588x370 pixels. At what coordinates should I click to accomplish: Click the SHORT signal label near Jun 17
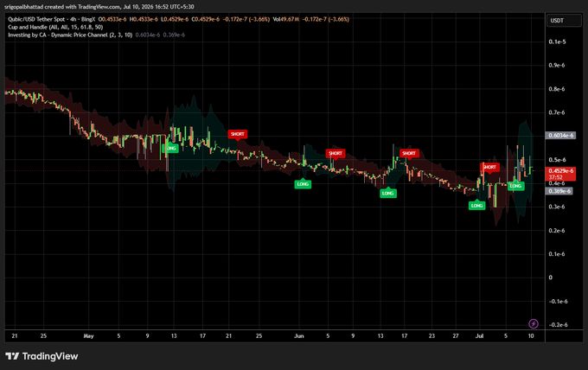(x=409, y=153)
